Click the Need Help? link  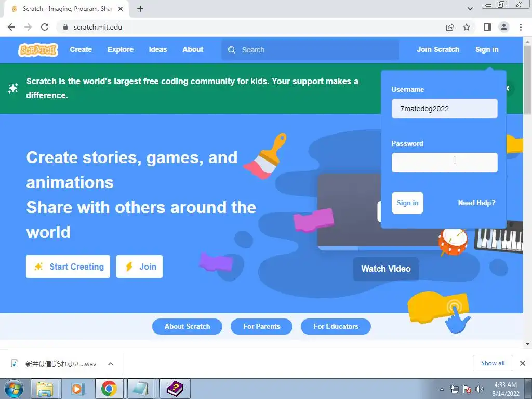click(476, 203)
